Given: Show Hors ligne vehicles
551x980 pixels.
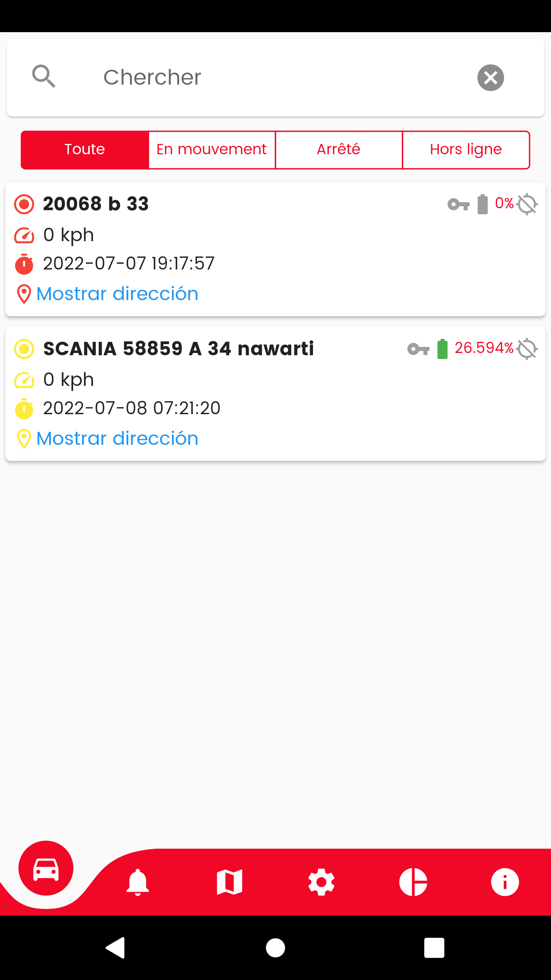Looking at the screenshot, I should click(x=466, y=150).
